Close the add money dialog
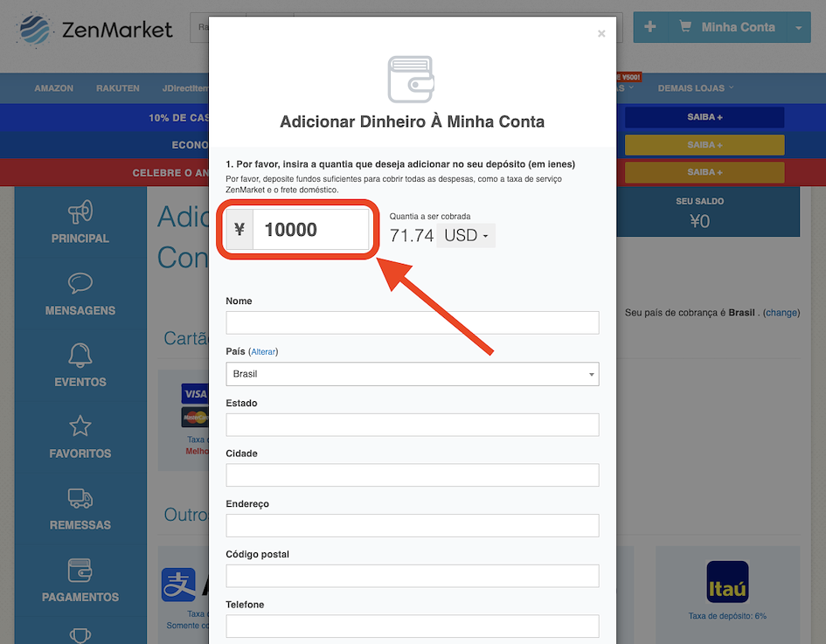Screen dimensions: 826x644 click(x=601, y=34)
